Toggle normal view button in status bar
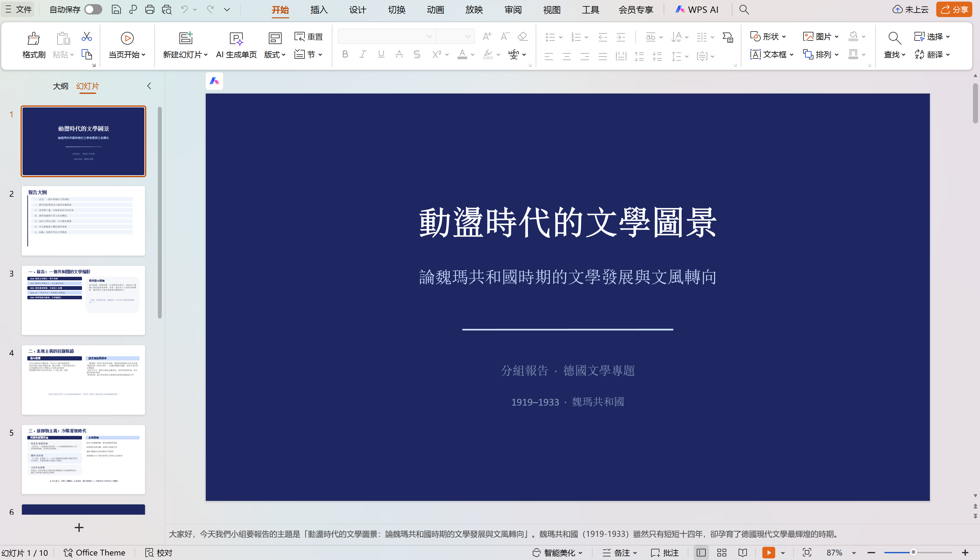This screenshot has height=560, width=980. (x=701, y=553)
